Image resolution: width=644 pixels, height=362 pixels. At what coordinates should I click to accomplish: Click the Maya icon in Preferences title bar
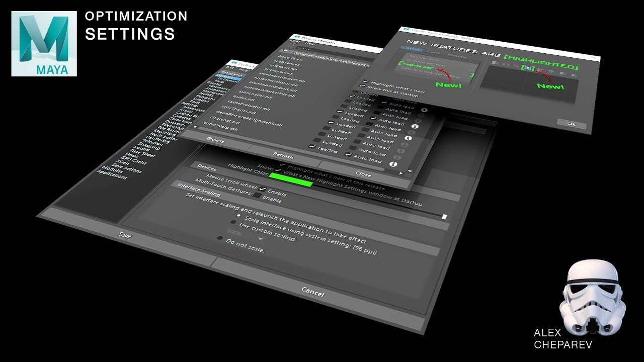click(x=234, y=63)
